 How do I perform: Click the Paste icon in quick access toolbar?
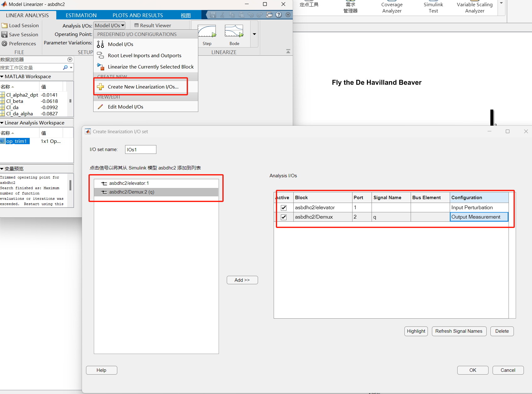(x=241, y=15)
